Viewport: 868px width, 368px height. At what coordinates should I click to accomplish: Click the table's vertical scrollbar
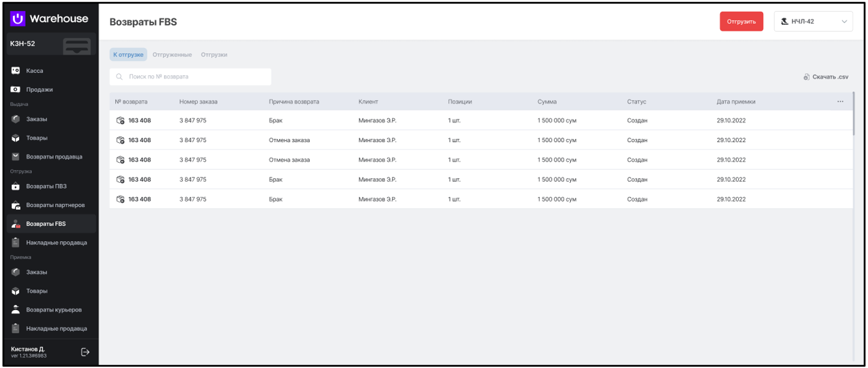tap(854, 114)
